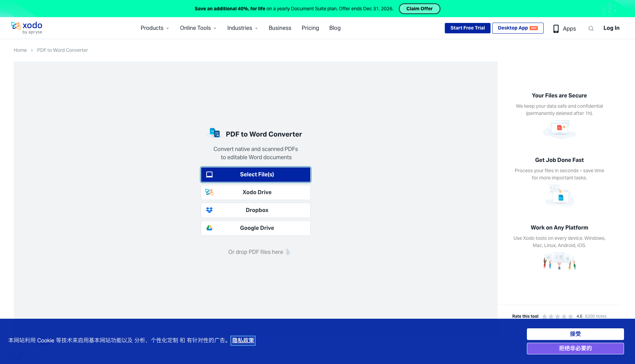Open the search magnifier icon
This screenshot has height=364, width=635.
pos(591,28)
